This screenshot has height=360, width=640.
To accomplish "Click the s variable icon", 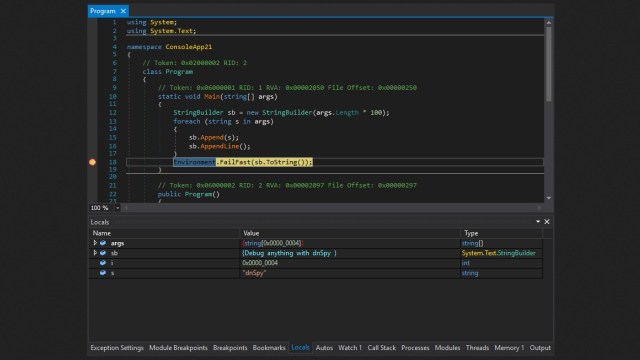I will tap(103, 273).
